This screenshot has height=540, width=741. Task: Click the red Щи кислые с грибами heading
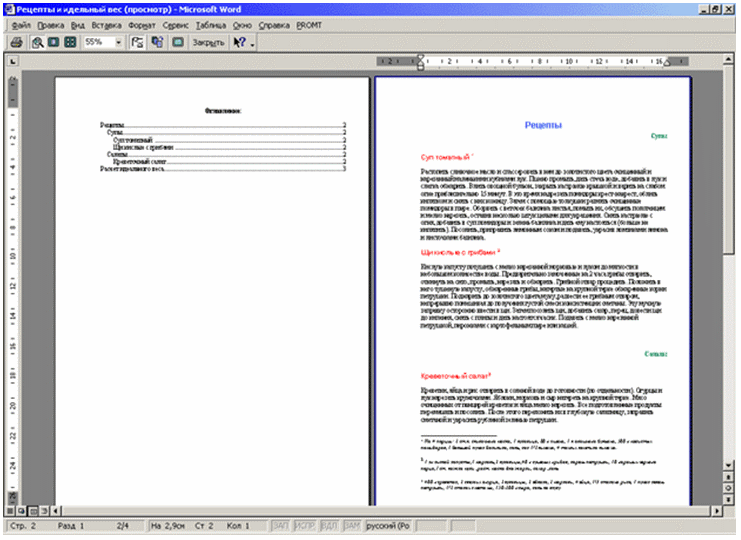[460, 252]
